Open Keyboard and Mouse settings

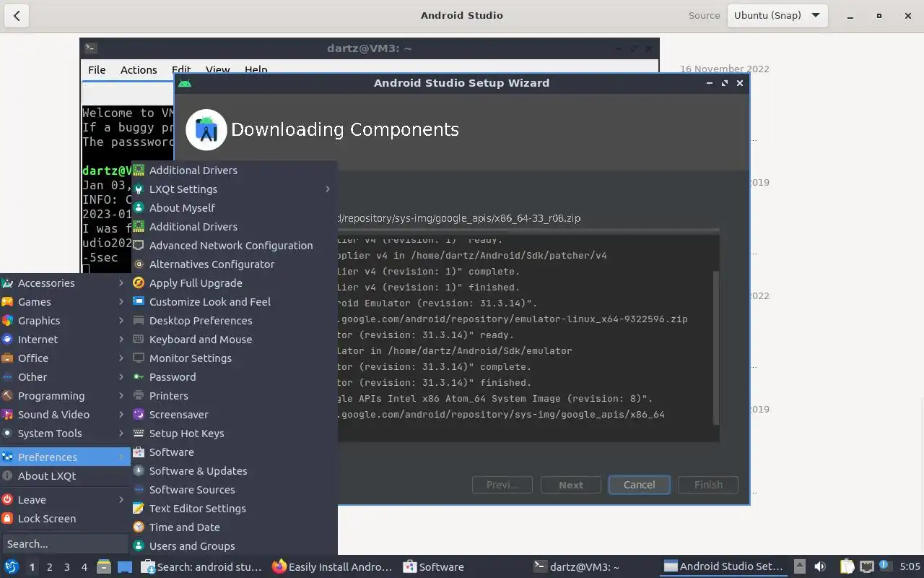(234, 339)
